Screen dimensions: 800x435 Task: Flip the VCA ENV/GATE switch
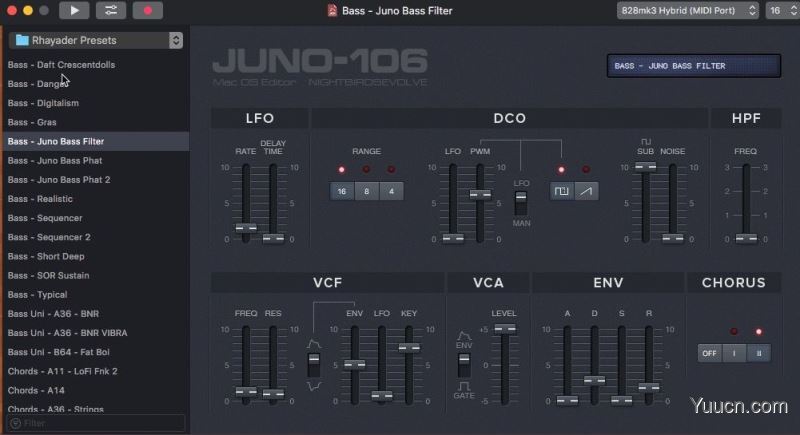tap(464, 365)
